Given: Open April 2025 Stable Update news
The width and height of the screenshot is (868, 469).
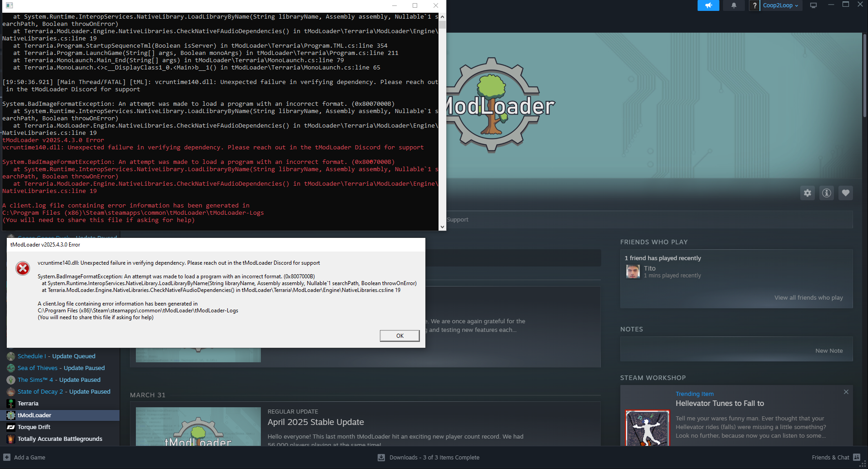Looking at the screenshot, I should (x=316, y=422).
